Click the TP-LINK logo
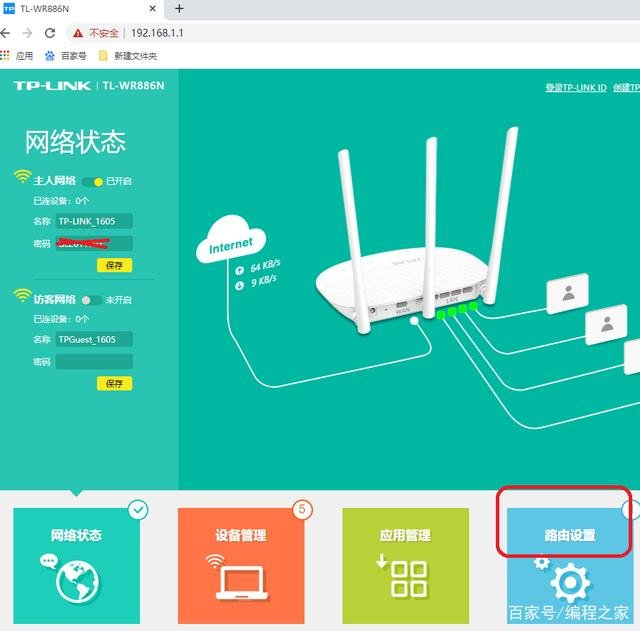 52,86
